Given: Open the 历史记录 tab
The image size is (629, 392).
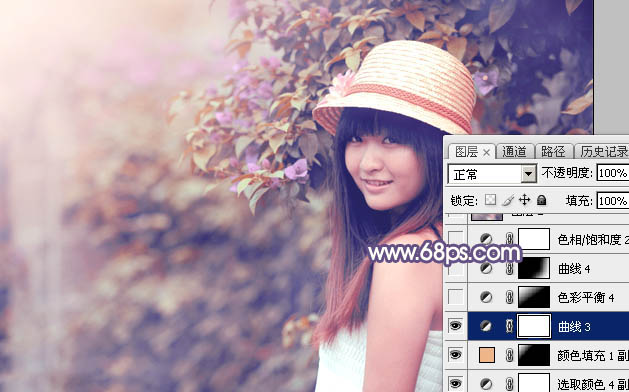Looking at the screenshot, I should click(603, 152).
